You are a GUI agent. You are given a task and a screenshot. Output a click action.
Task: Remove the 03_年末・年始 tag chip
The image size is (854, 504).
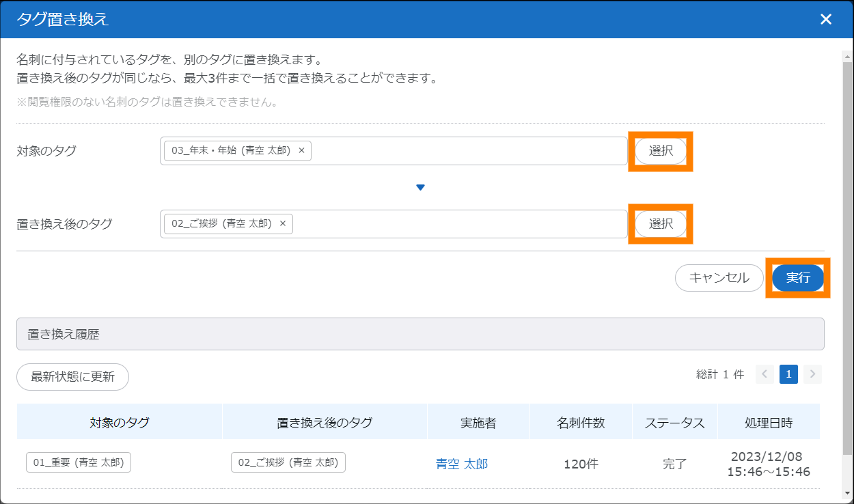point(301,151)
